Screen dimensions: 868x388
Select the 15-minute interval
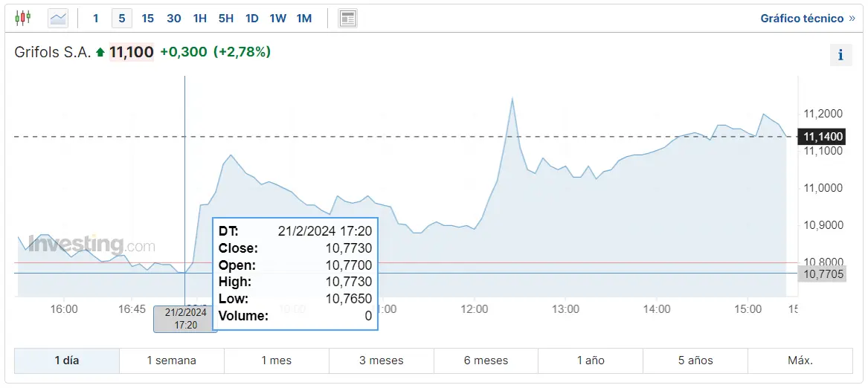coord(147,18)
